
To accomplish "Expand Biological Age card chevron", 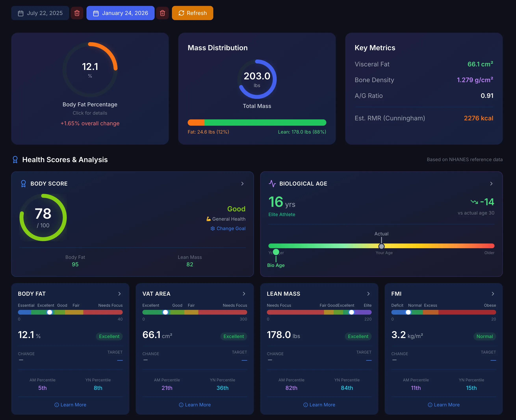I will [491, 184].
